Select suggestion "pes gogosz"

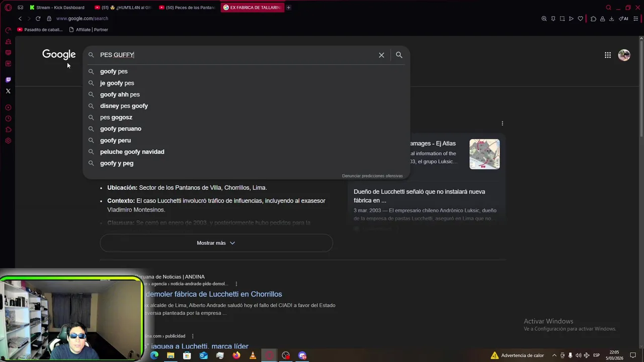[x=247, y=117]
